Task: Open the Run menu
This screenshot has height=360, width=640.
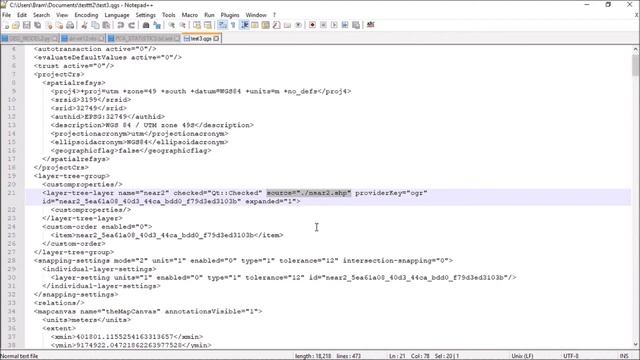Action: click(x=209, y=15)
